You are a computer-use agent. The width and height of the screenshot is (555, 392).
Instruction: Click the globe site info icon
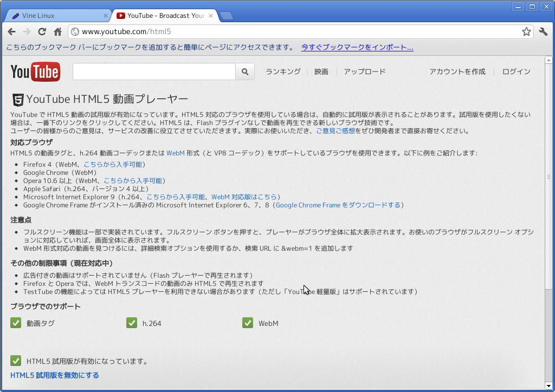click(75, 32)
